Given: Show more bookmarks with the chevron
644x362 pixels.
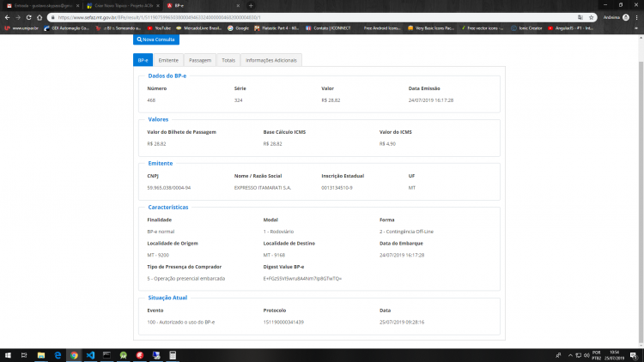Looking at the screenshot, I should (x=636, y=28).
